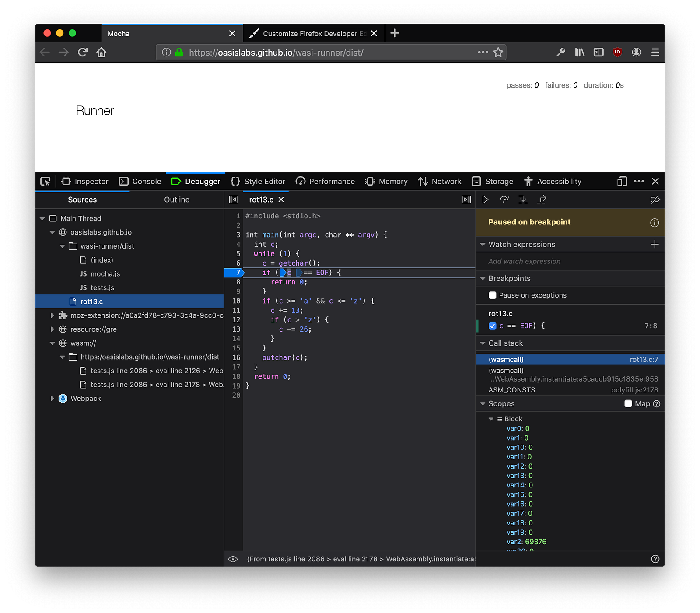Image resolution: width=700 pixels, height=613 pixels.
Task: Click the Add watch expression field
Action: click(570, 261)
